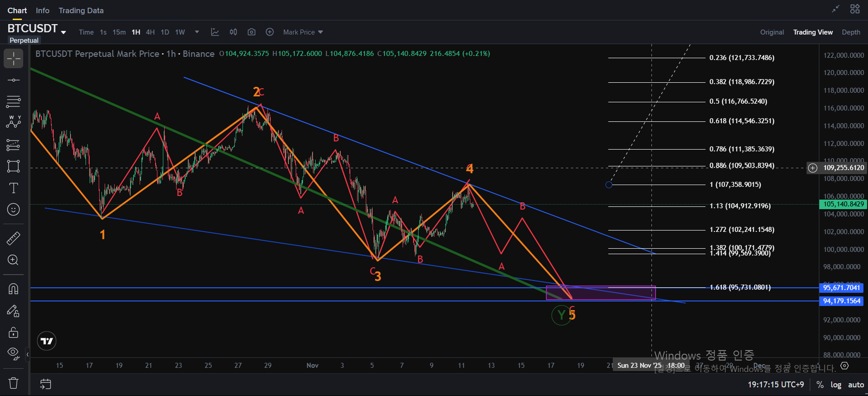This screenshot has height=396, width=868.
Task: Click the 95,671.7041 horizontal line price label
Action: click(841, 288)
